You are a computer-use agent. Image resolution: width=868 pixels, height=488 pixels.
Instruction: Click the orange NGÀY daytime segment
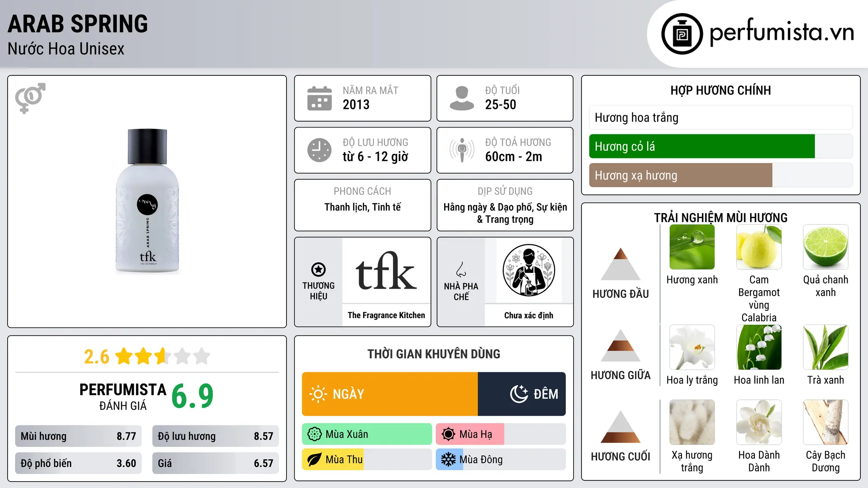(390, 394)
